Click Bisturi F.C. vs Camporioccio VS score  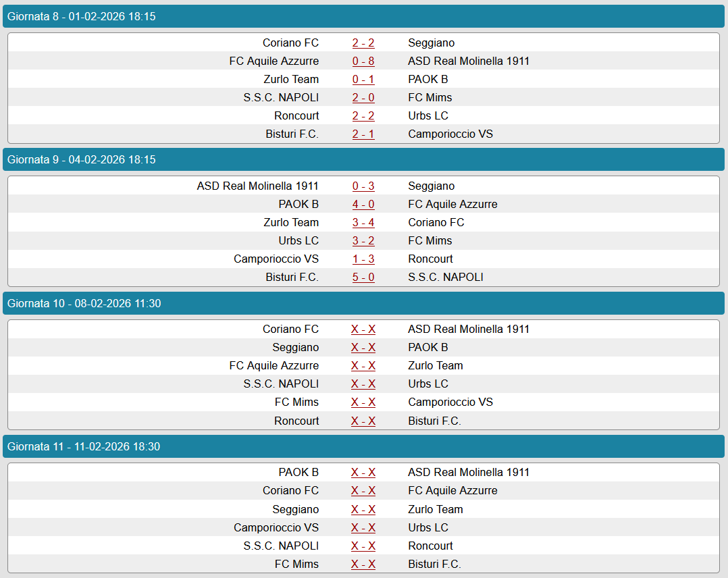tap(363, 134)
